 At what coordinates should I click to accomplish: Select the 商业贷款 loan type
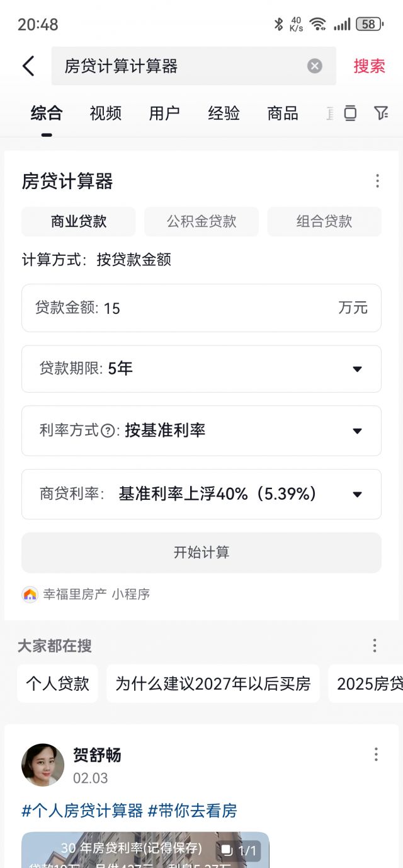click(79, 221)
